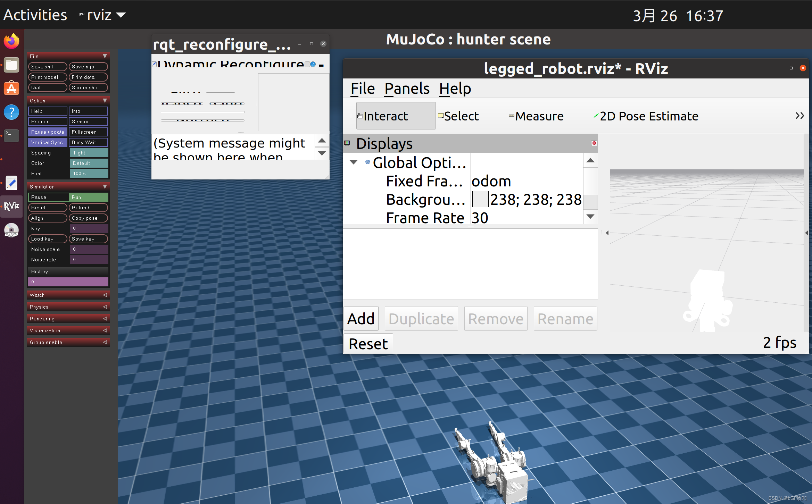Show more RViz toolbar tools via chevron
This screenshot has width=812, height=504.
799,116
